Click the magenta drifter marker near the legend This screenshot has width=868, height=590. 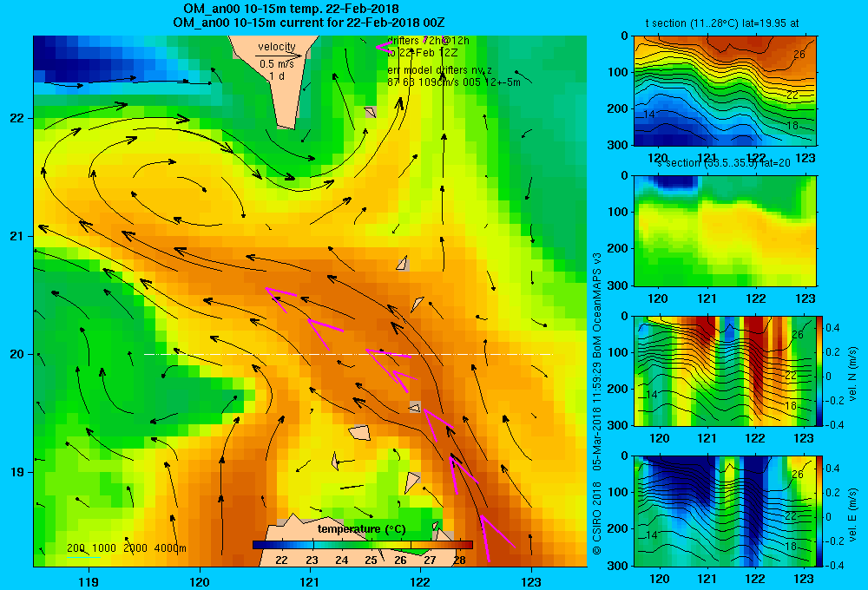[x=384, y=47]
